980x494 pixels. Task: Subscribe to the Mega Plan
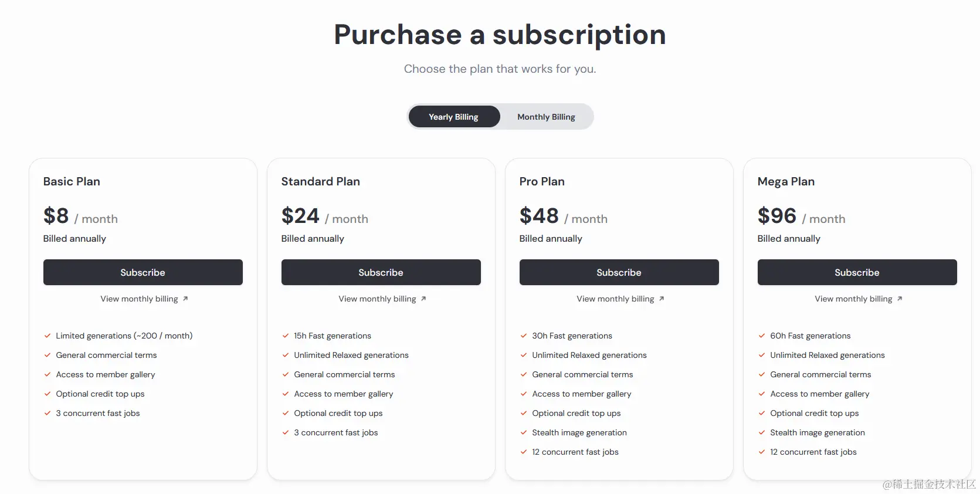[x=857, y=272]
